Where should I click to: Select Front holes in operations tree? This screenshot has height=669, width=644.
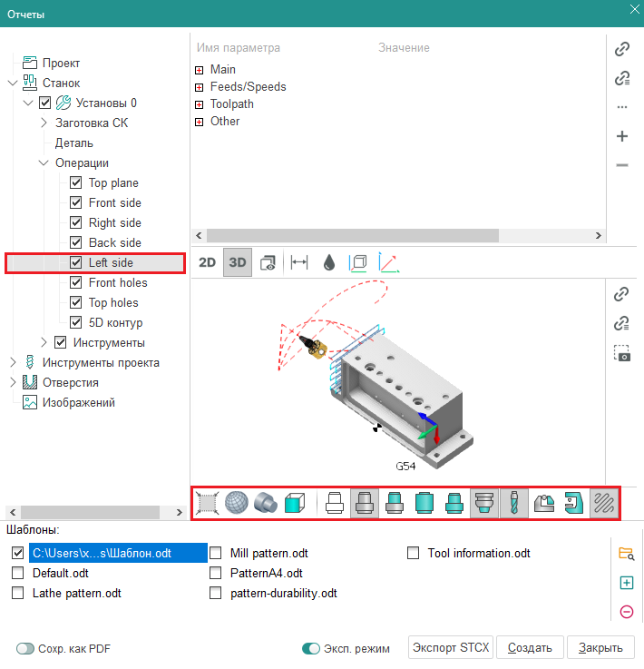click(117, 283)
